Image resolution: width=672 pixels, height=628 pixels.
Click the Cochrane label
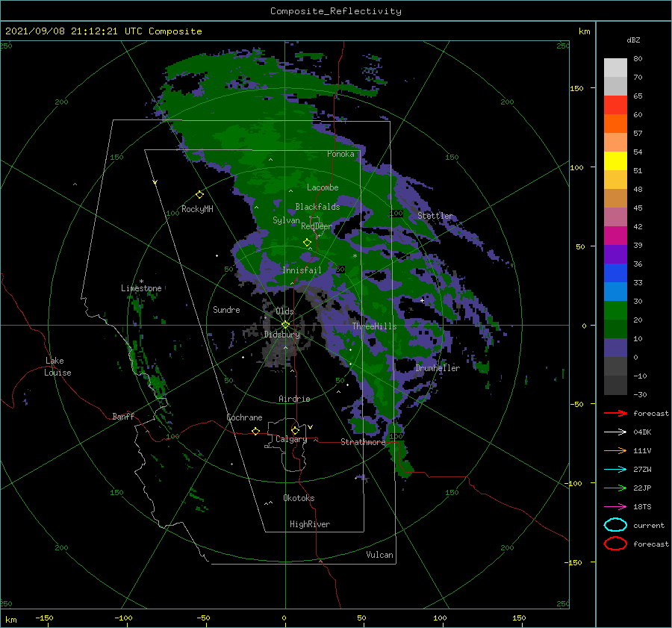(244, 417)
